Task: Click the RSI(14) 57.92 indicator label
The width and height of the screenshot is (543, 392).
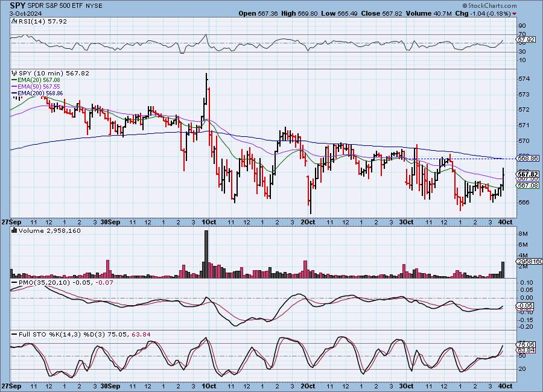Action: click(x=43, y=21)
